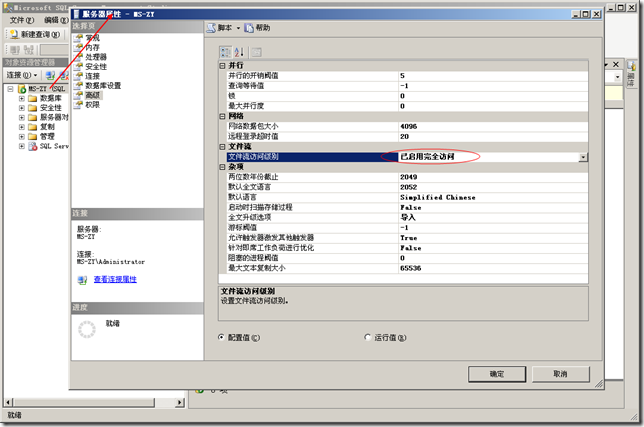Select the 启动时扫描存储过程 property row

pyautogui.click(x=407, y=207)
